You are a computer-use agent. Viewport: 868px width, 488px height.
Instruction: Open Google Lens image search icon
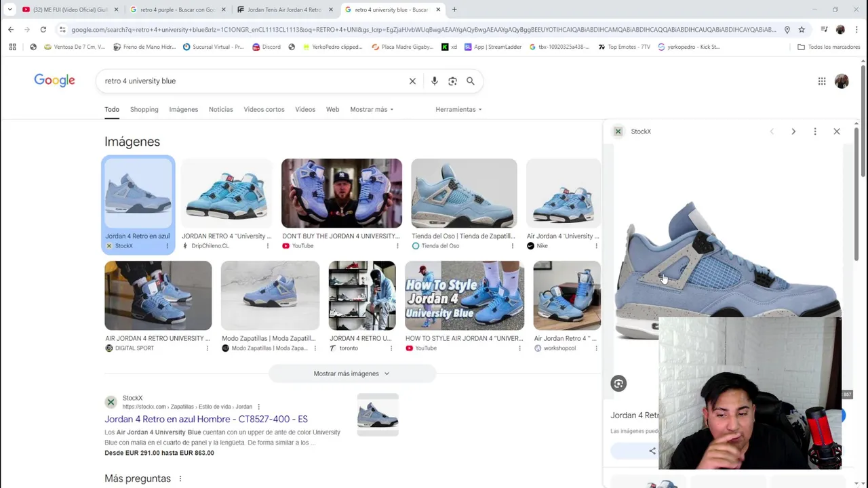(452, 81)
